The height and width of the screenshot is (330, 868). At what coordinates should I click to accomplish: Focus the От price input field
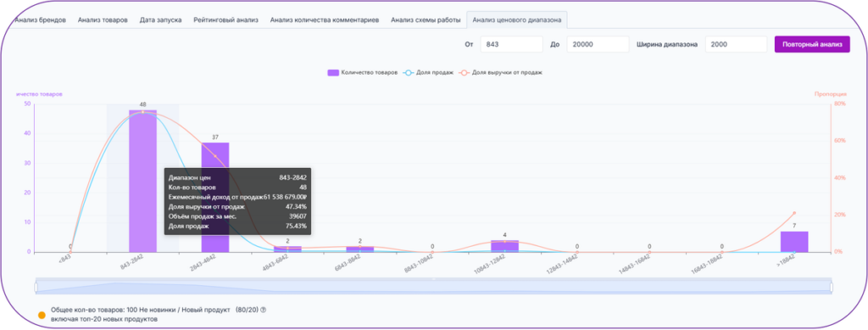pos(511,44)
